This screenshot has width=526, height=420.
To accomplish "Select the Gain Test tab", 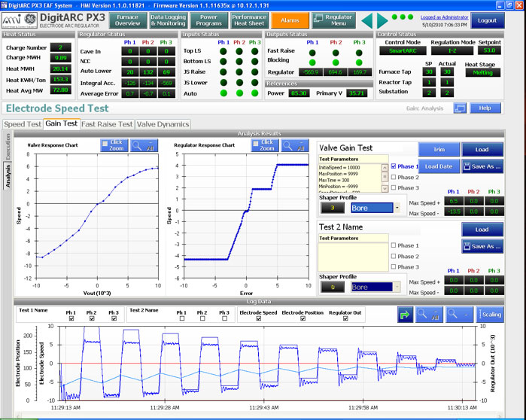I will [x=62, y=123].
